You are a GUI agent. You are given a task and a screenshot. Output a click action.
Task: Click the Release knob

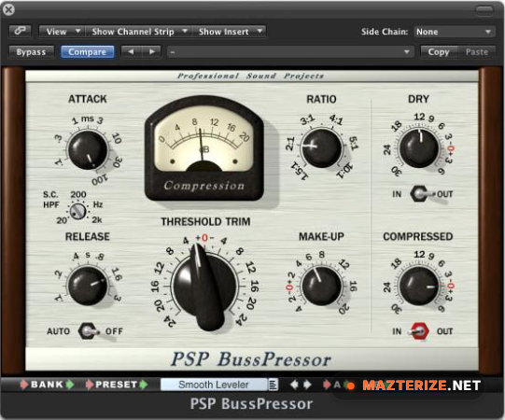pyautogui.click(x=88, y=286)
